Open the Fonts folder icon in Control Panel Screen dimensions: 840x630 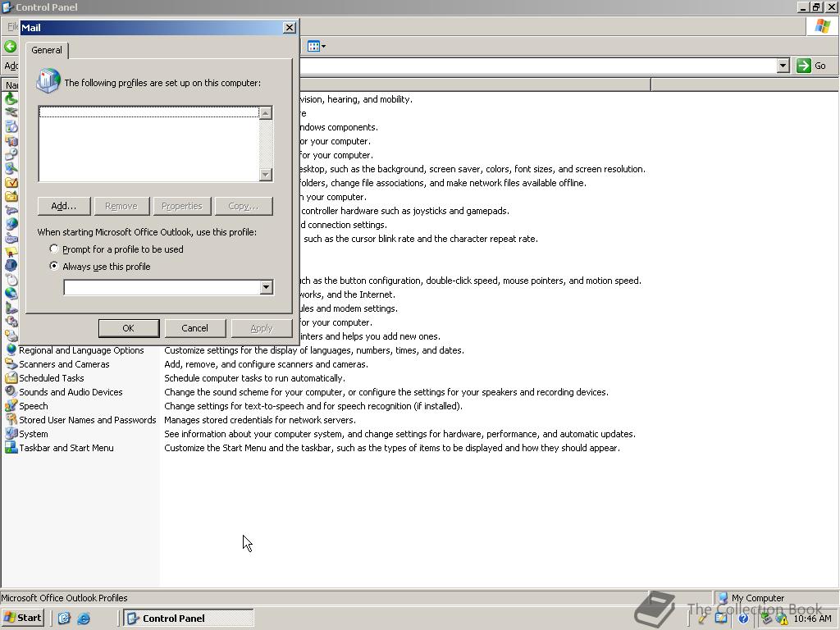11,196
